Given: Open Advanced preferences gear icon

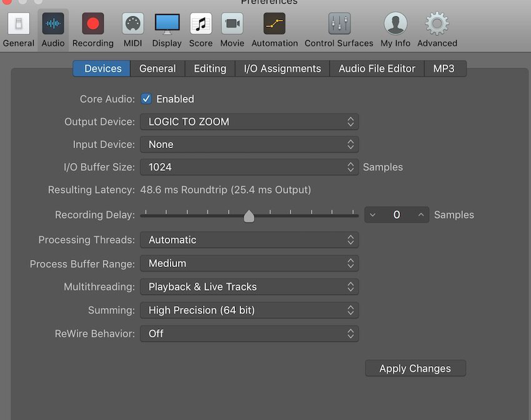Looking at the screenshot, I should [x=437, y=24].
